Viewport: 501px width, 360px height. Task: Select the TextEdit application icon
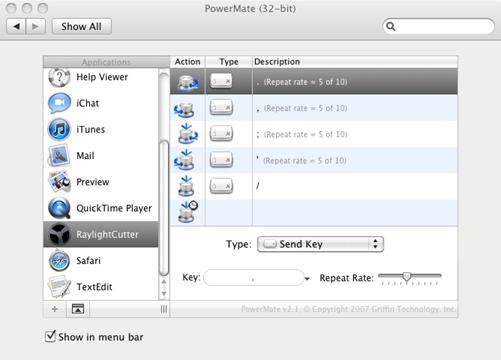pyautogui.click(x=59, y=287)
